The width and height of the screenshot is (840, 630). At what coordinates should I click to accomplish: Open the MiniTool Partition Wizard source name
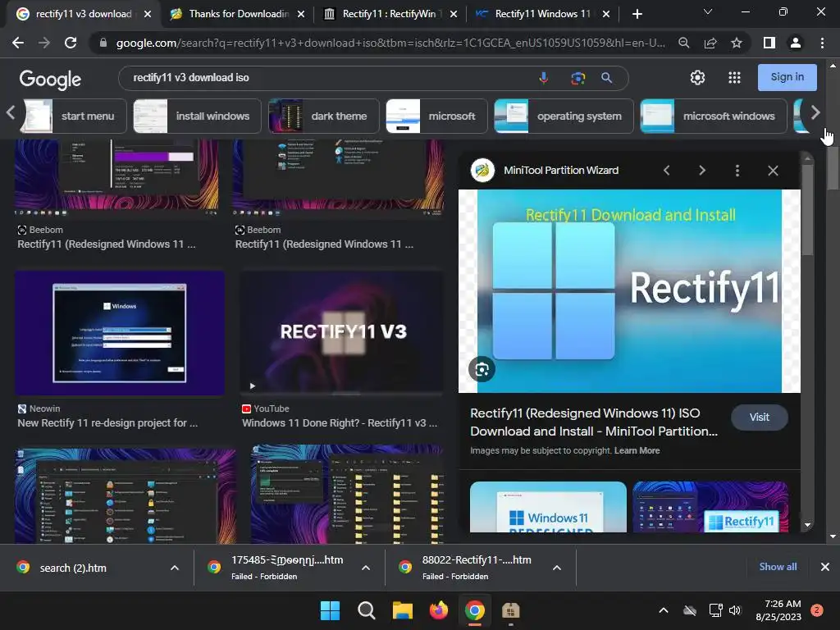click(561, 171)
